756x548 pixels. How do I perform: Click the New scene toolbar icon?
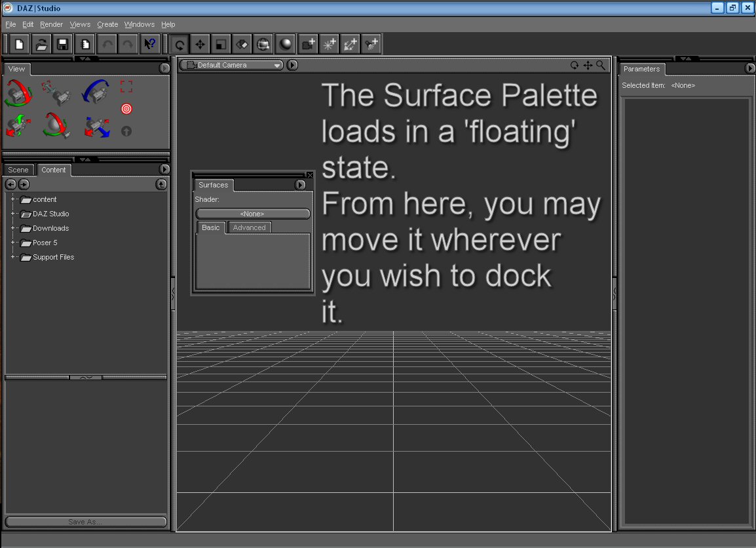[20, 44]
